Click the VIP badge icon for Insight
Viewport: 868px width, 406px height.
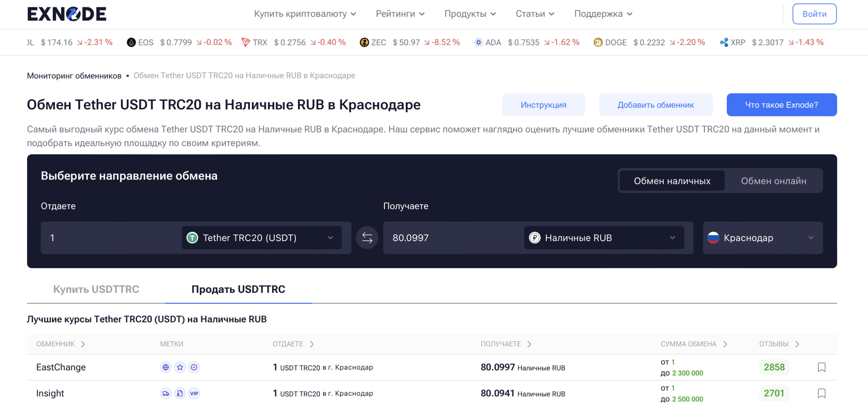(194, 393)
